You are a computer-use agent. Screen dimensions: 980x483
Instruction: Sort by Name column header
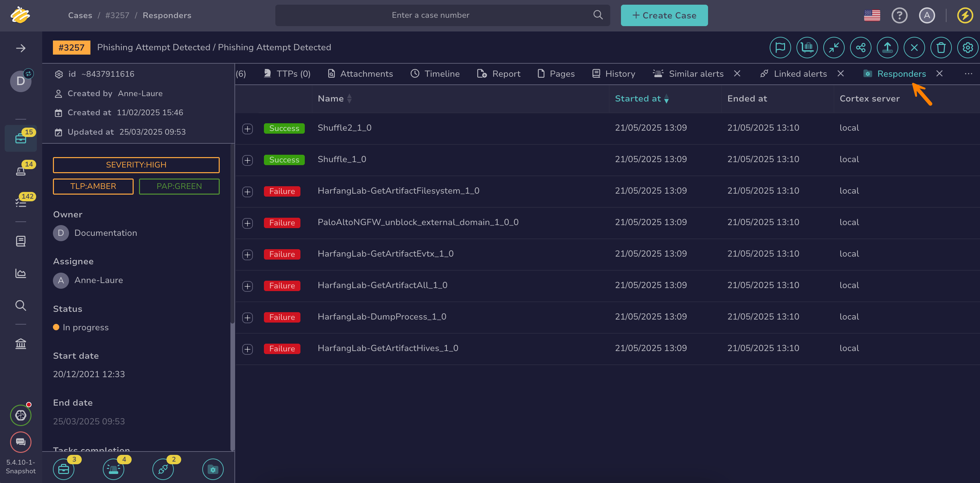334,98
